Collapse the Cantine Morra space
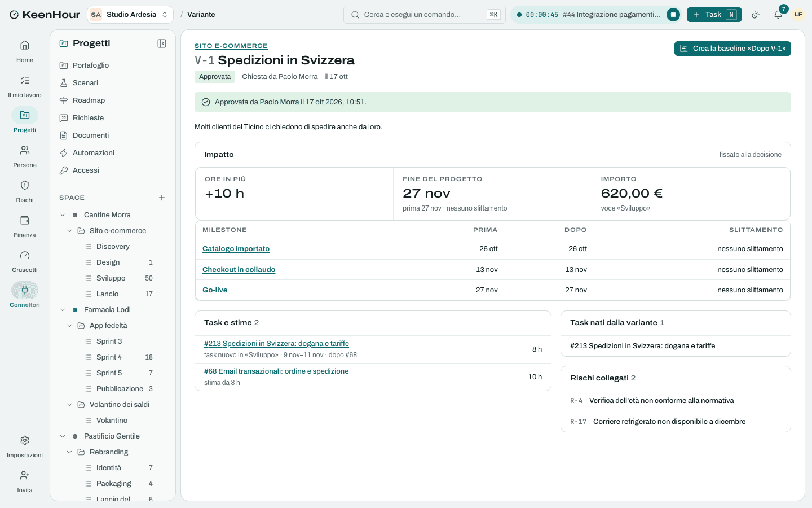 63,215
